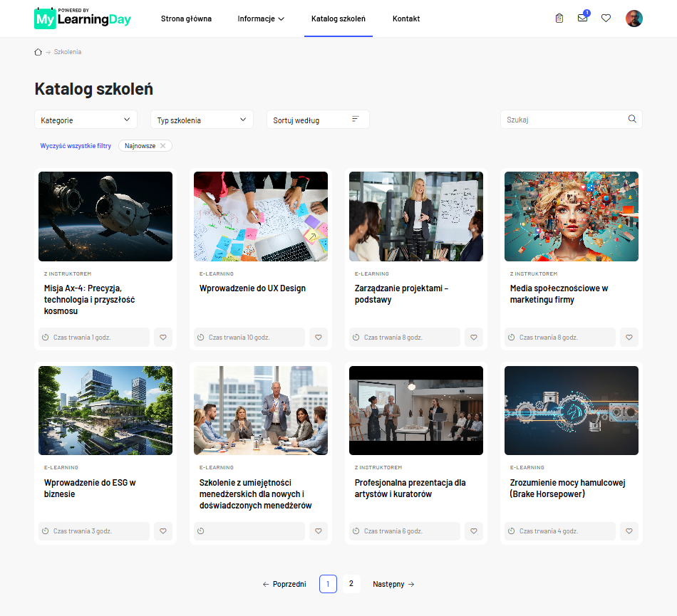
Task: Click the home breadcrumb icon
Action: click(x=38, y=52)
